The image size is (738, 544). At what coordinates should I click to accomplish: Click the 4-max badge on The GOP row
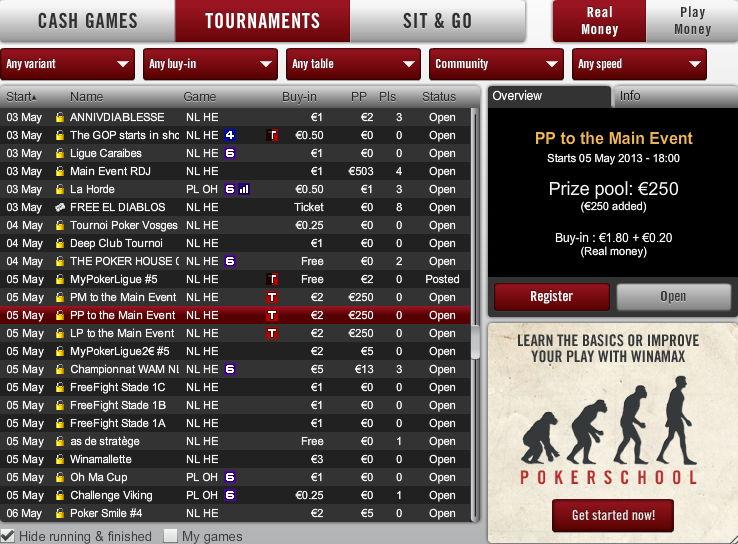230,136
